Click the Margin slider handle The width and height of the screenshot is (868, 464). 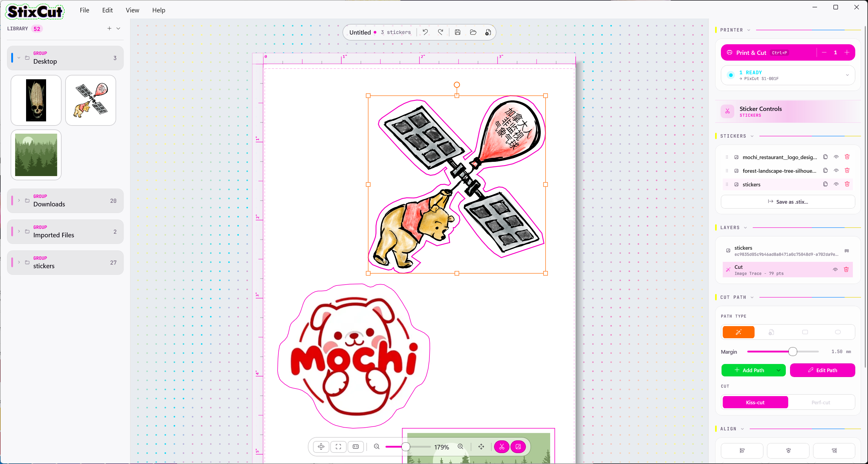pos(793,352)
